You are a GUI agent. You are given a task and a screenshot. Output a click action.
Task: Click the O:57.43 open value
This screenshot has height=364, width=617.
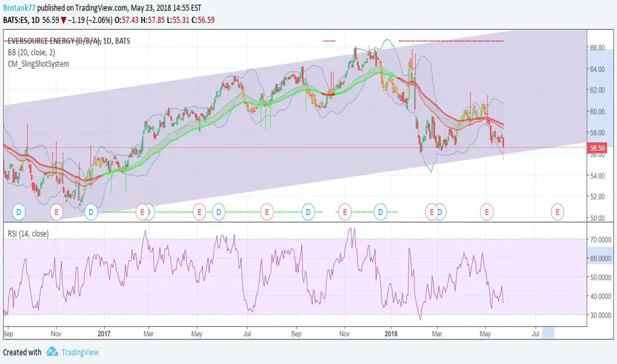coord(126,20)
